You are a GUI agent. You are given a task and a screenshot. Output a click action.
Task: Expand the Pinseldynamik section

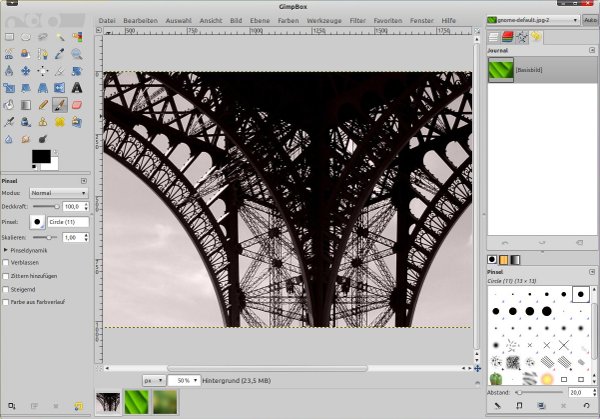(x=6, y=249)
